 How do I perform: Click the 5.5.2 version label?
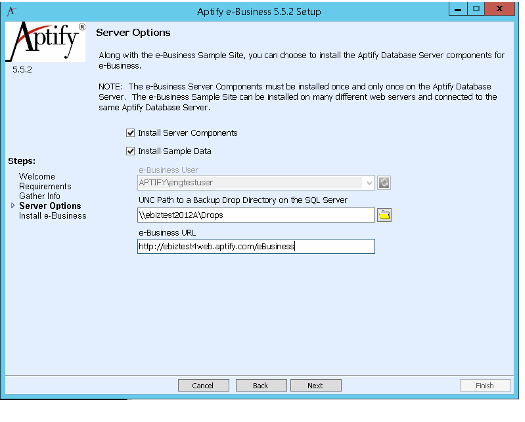pos(22,70)
